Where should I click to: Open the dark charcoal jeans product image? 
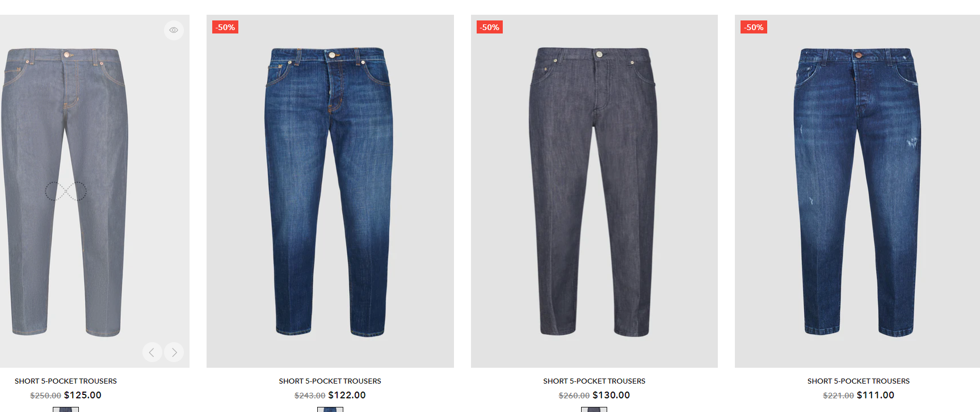(594, 191)
